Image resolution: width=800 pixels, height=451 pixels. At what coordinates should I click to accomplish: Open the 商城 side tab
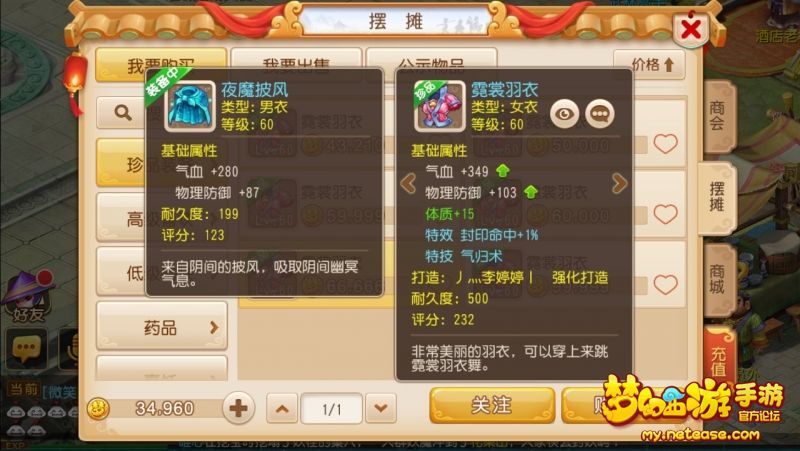coord(718,280)
